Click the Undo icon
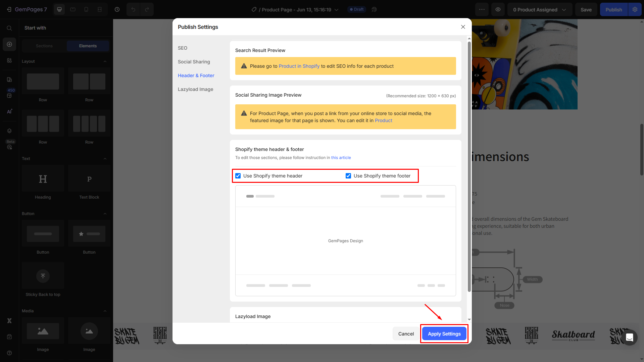 [x=133, y=9]
